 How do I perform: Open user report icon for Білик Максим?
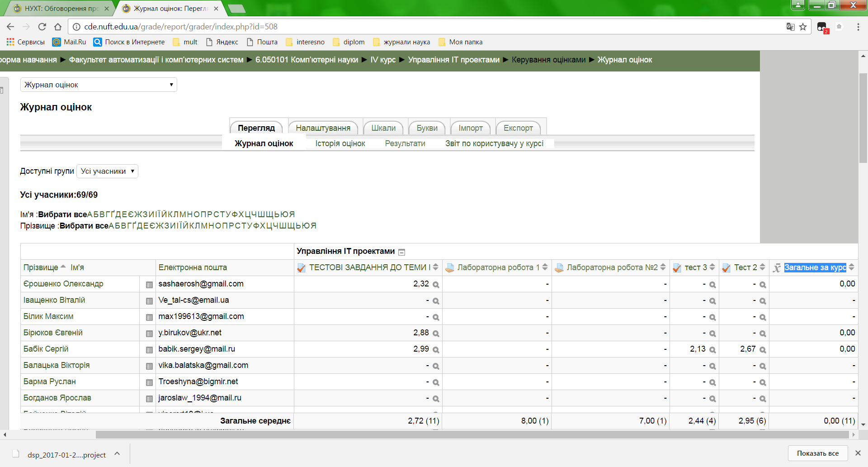click(149, 317)
